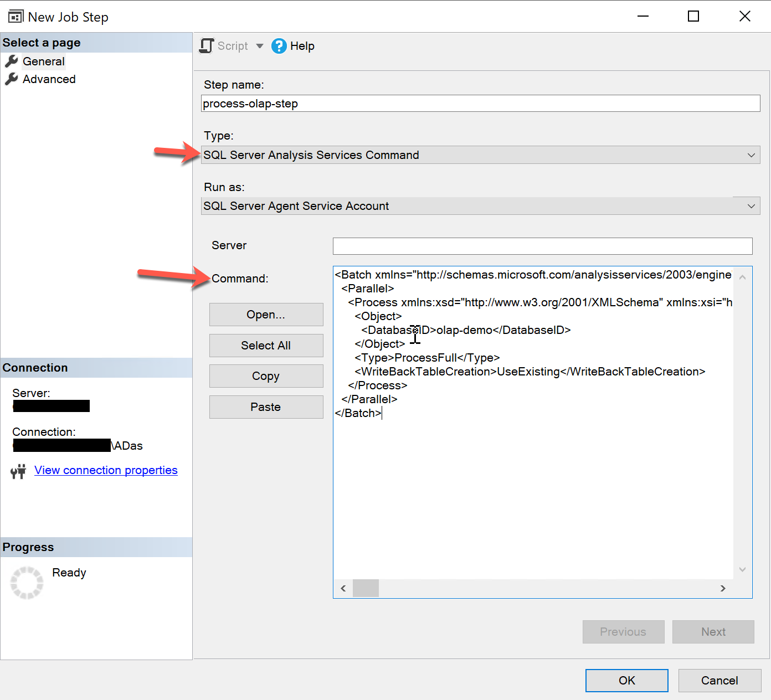Click the wrench icon beside Advanced

(12, 79)
